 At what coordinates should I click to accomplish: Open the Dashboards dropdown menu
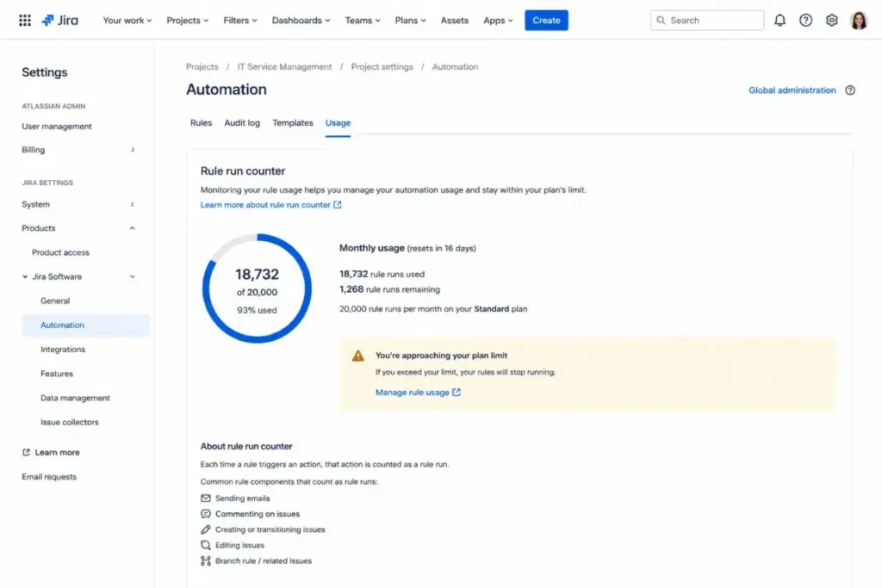(x=301, y=21)
